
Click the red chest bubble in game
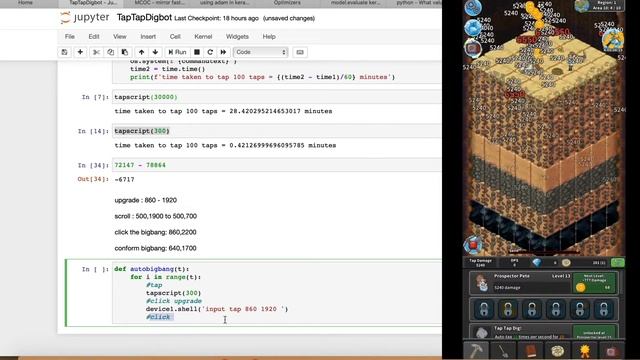(473, 49)
